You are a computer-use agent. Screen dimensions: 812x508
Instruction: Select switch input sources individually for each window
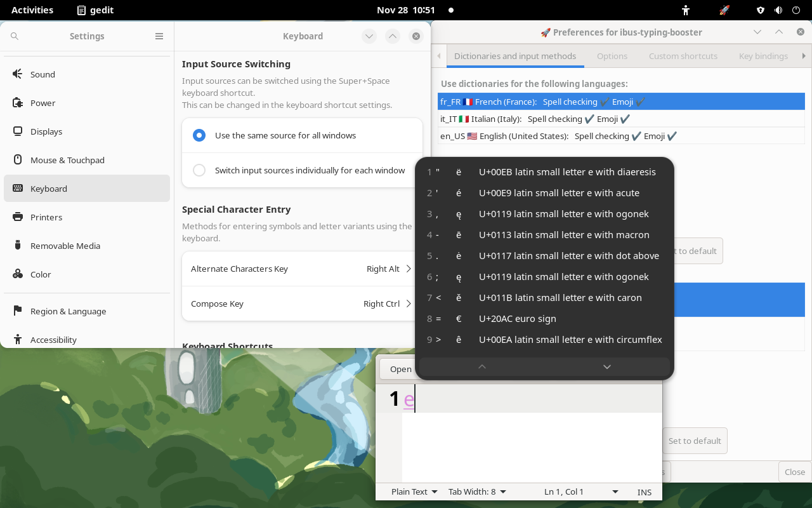click(199, 170)
